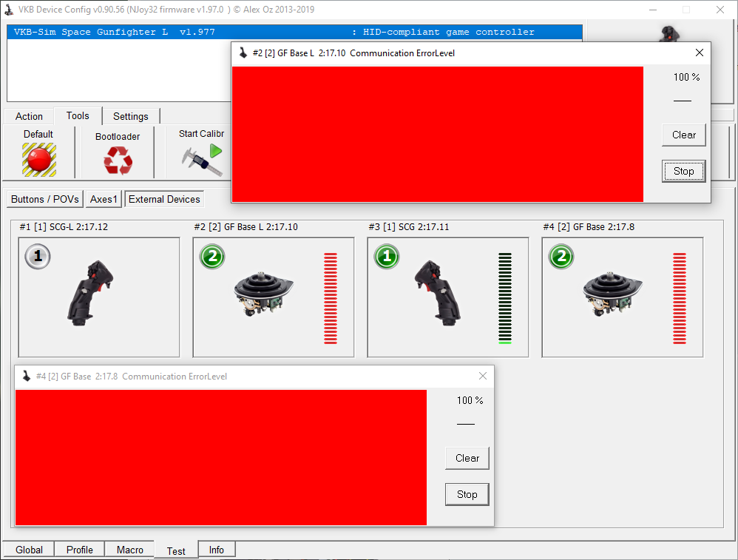Click the Default label text

click(38, 134)
